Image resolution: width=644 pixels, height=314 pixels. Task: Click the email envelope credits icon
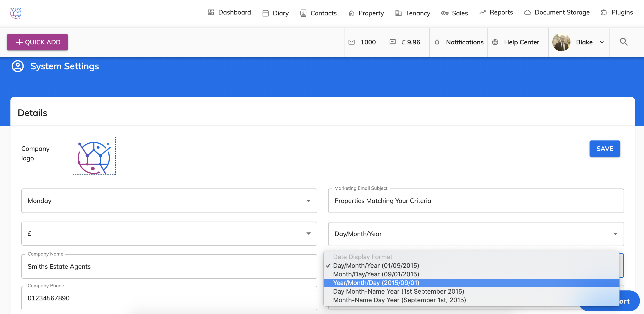pos(351,42)
